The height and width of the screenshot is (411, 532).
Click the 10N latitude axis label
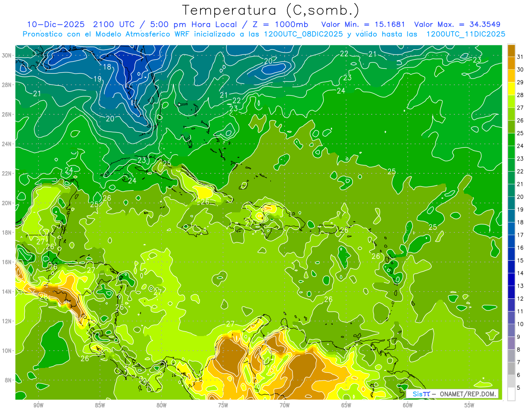pos(6,351)
